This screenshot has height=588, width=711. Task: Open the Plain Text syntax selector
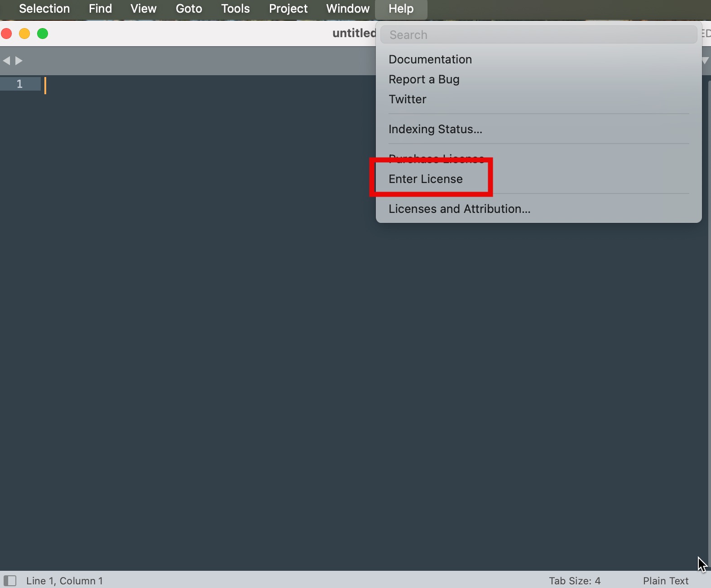click(665, 581)
